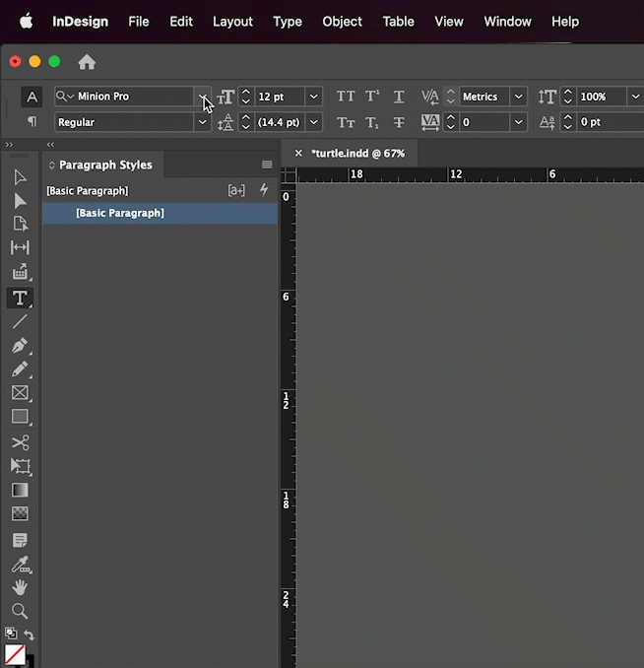The height and width of the screenshot is (668, 644).
Task: Click the Home icon
Action: pyautogui.click(x=87, y=62)
